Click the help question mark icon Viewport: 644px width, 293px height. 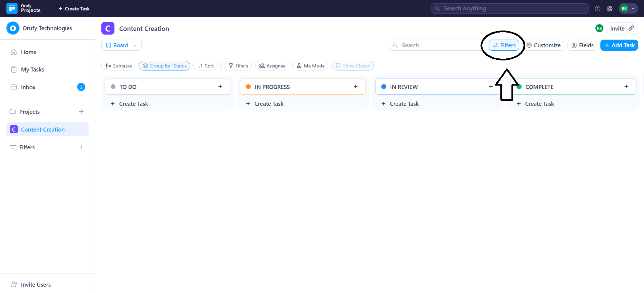[x=597, y=9]
